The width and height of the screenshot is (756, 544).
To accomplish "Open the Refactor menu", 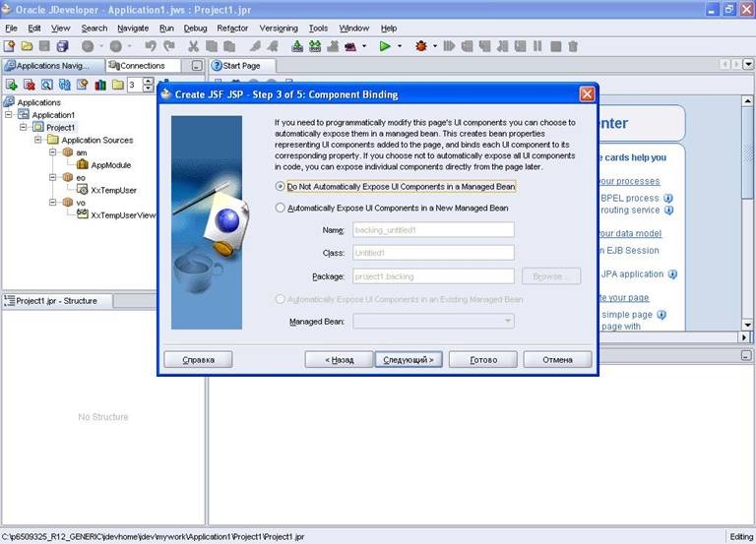I will point(232,29).
